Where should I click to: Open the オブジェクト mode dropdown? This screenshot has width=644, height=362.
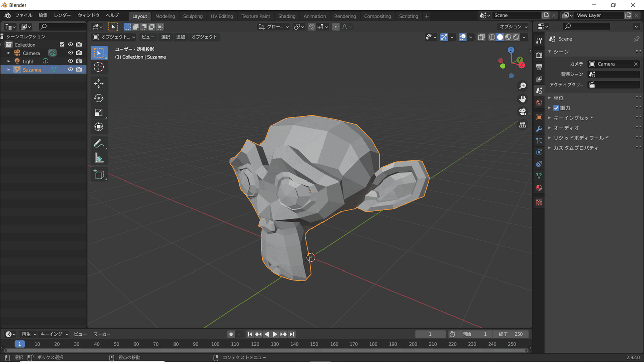coord(114,37)
